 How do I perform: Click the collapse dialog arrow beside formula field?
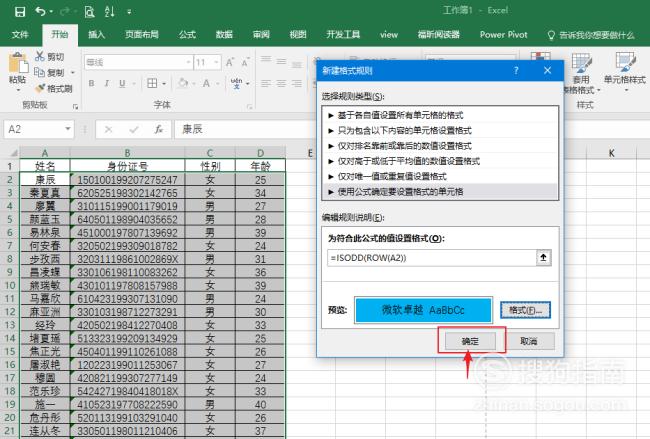click(543, 258)
